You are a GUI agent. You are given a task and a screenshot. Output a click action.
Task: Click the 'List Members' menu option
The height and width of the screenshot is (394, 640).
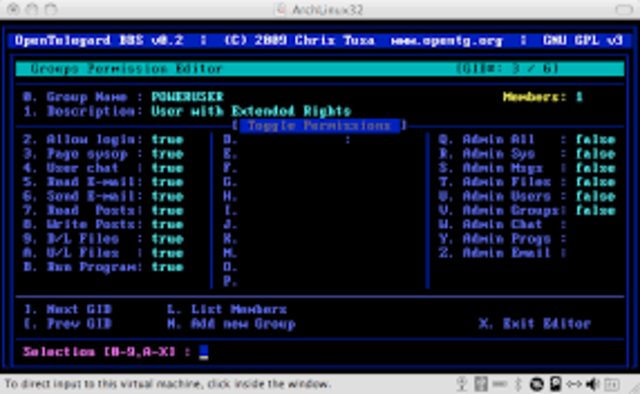[x=227, y=309]
